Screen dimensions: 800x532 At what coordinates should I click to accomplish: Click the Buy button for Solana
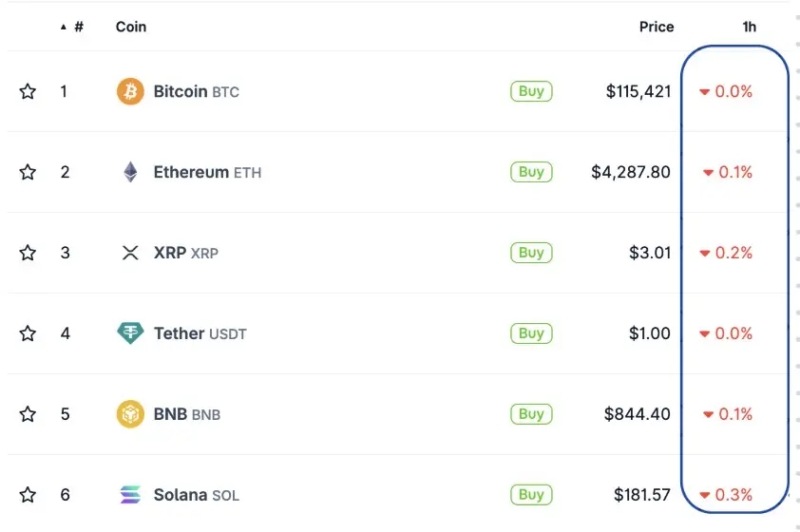531,494
